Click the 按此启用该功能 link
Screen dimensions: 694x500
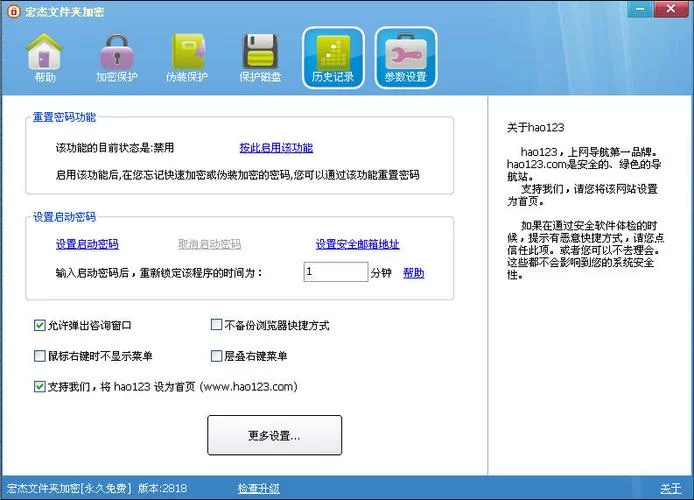click(276, 148)
